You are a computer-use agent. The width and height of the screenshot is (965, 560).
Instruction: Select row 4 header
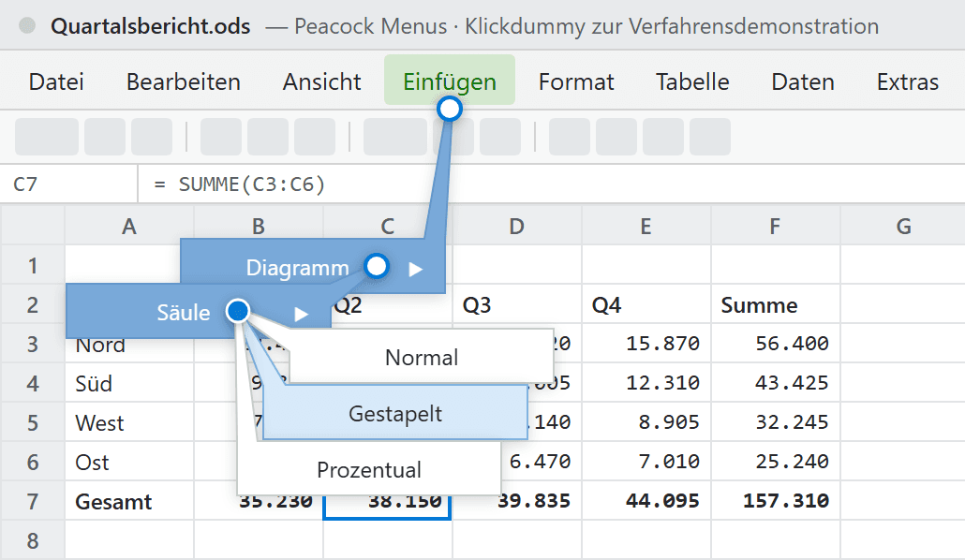tap(33, 383)
